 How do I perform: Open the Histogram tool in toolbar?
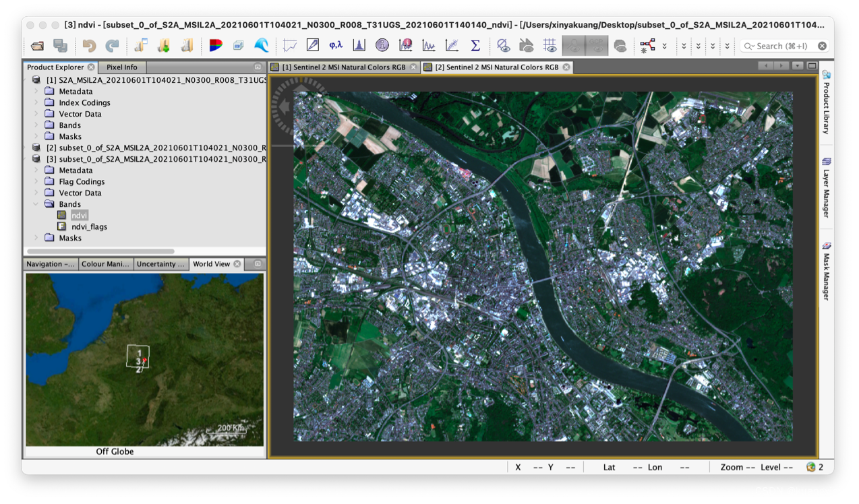[x=359, y=46]
